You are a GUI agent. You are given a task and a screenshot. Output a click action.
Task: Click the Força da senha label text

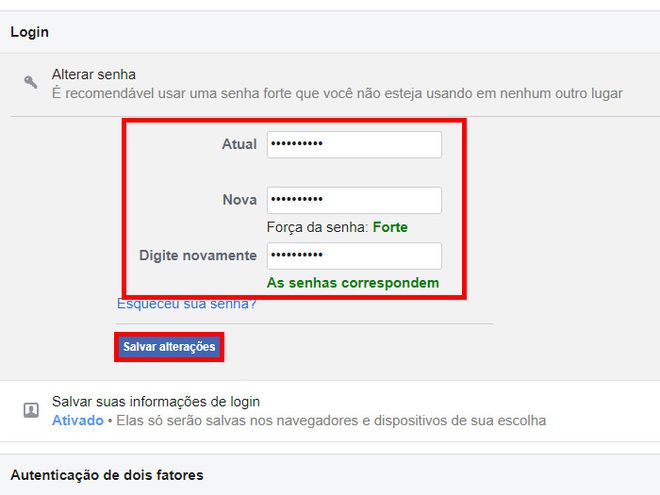pyautogui.click(x=318, y=227)
